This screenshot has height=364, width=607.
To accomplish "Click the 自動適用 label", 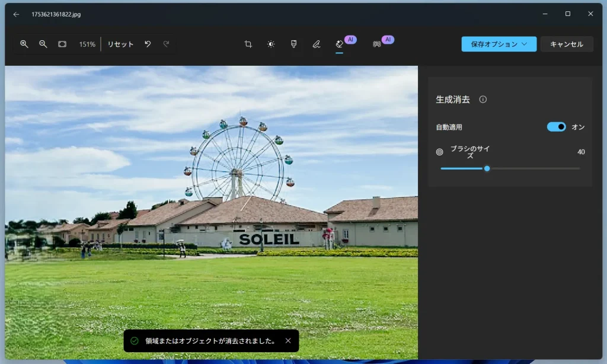I will [x=449, y=127].
